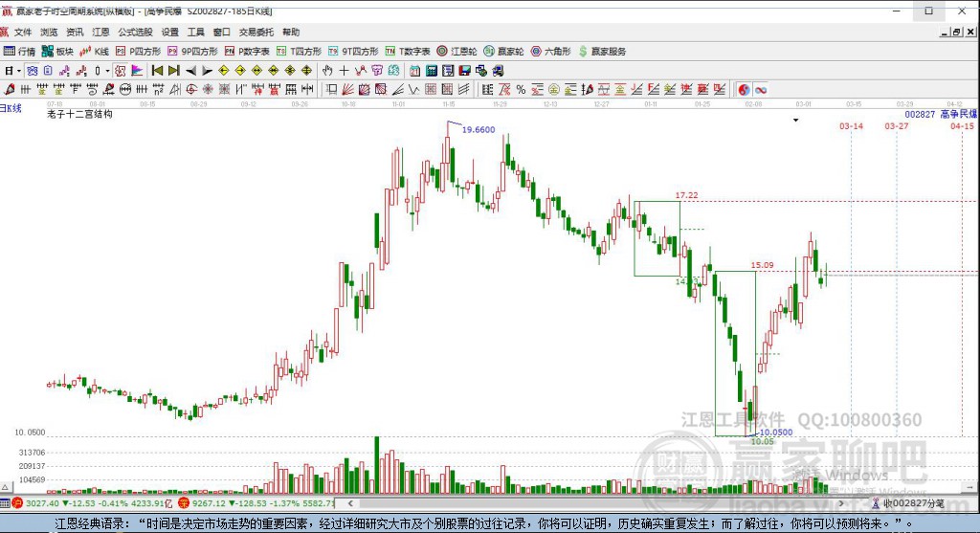Screen dimensions: 980x533
Task: Open 赢家服务 with dollar icon
Action: pyautogui.click(x=602, y=52)
